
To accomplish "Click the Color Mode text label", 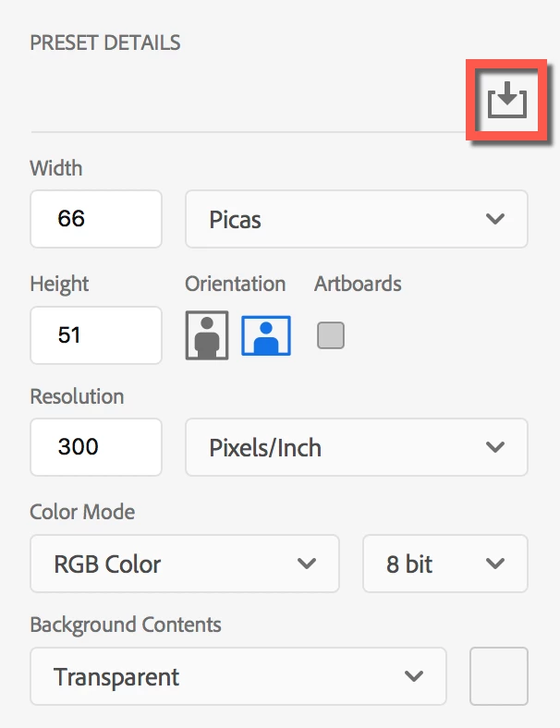I will [82, 512].
